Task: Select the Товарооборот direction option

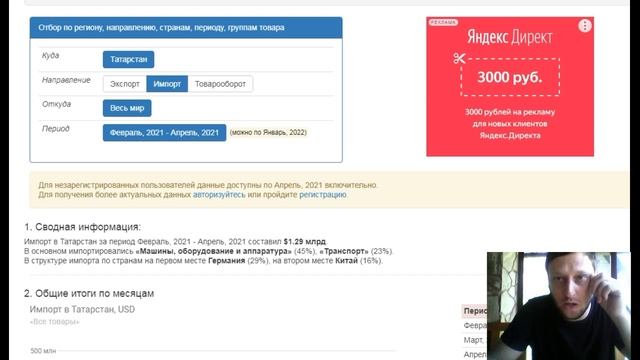Action: click(220, 84)
